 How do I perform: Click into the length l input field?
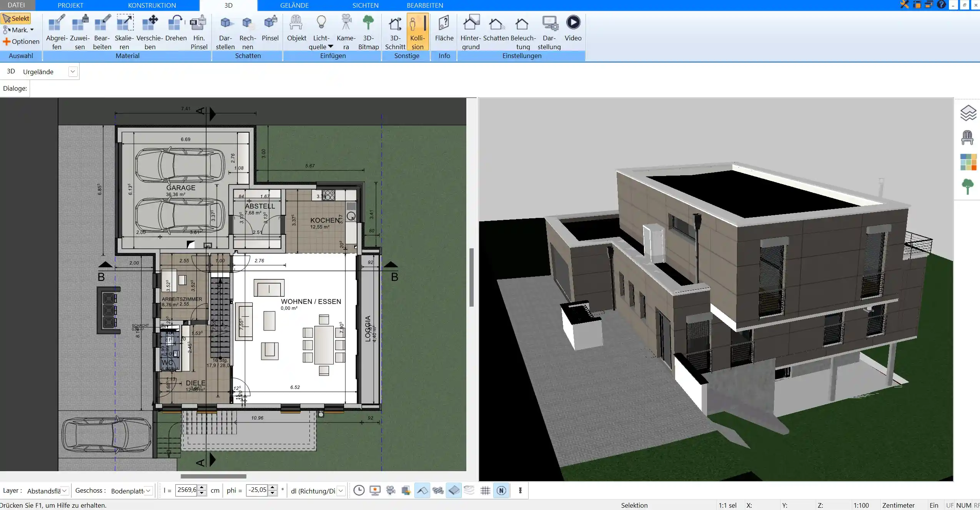tap(186, 490)
